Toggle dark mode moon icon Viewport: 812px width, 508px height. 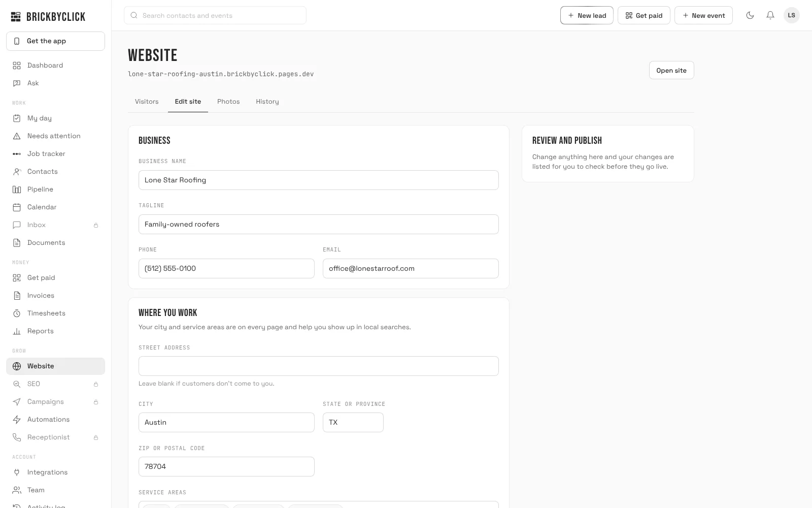(750, 15)
